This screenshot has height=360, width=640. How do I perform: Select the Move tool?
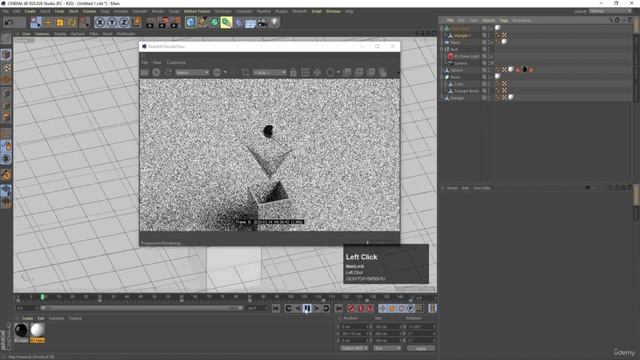48,22
